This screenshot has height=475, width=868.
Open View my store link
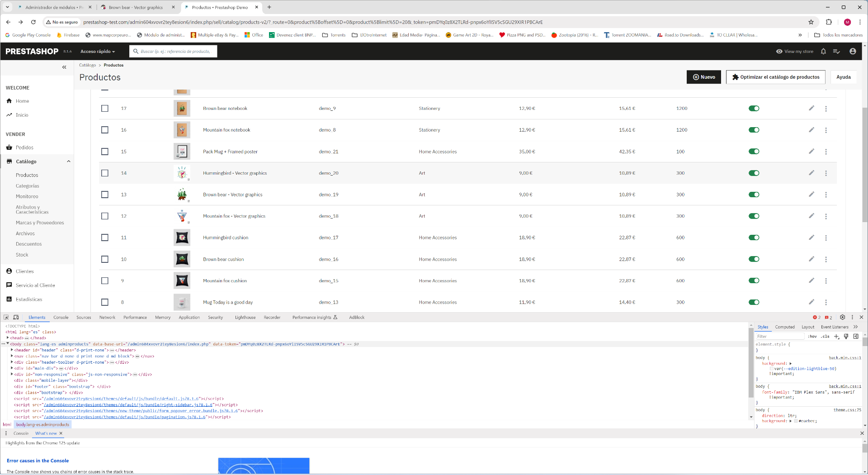[x=794, y=52]
